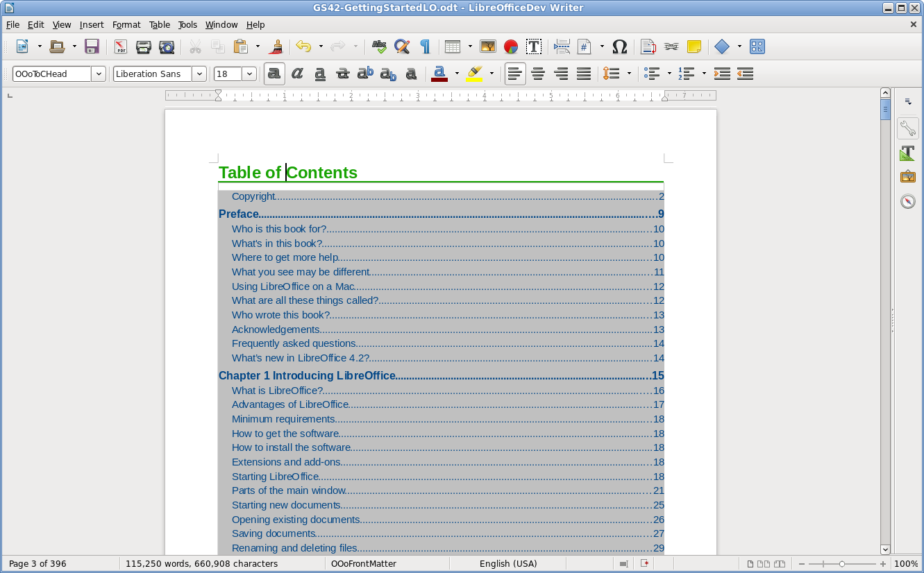This screenshot has width=924, height=573.
Task: Open the Liberation Sans font name dropdown
Action: point(199,74)
